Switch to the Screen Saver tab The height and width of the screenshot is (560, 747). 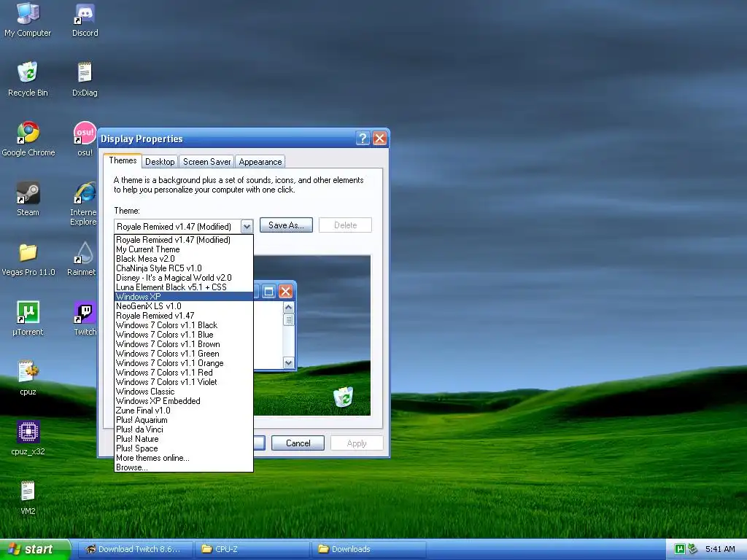pyautogui.click(x=206, y=162)
